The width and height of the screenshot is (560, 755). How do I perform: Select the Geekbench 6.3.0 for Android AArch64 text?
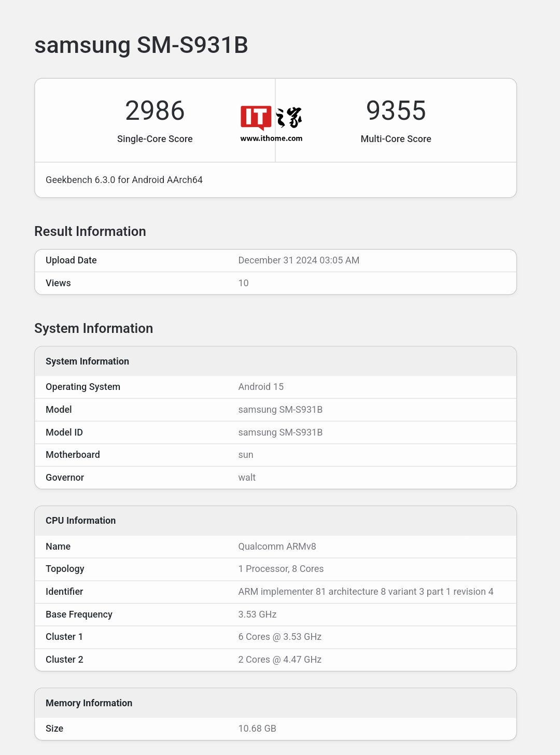[124, 180]
